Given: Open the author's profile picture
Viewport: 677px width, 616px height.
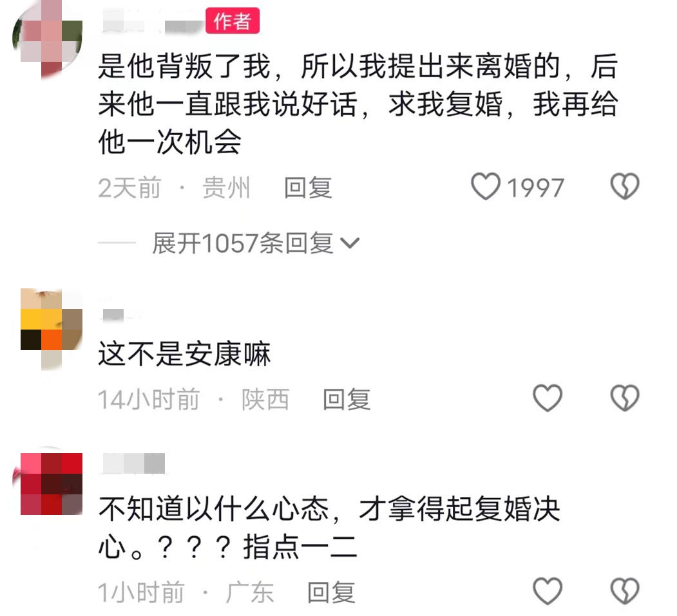Looking at the screenshot, I should tap(48, 40).
